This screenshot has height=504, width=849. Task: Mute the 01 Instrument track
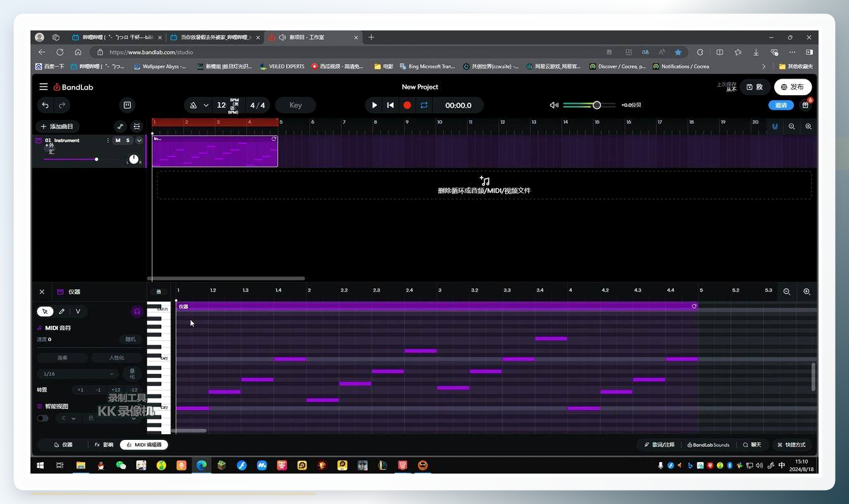117,141
